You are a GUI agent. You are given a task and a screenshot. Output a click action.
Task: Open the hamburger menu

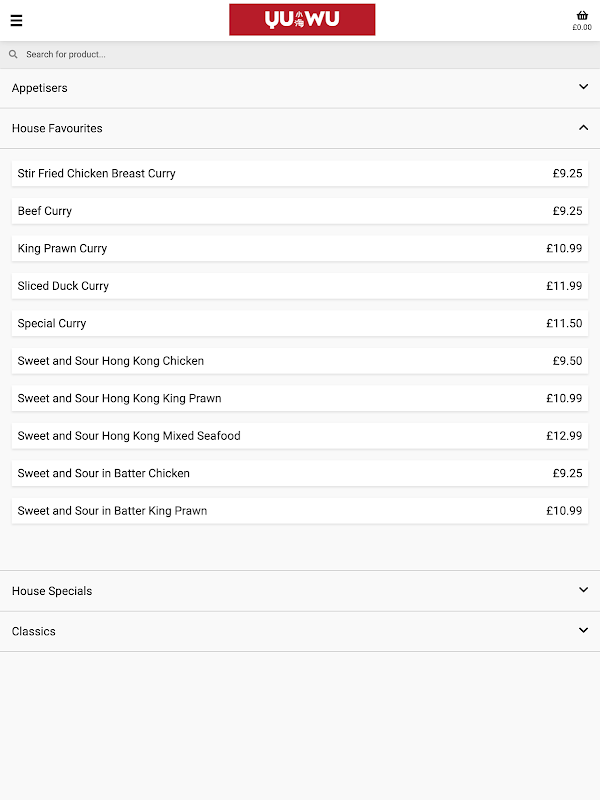tap(16, 20)
